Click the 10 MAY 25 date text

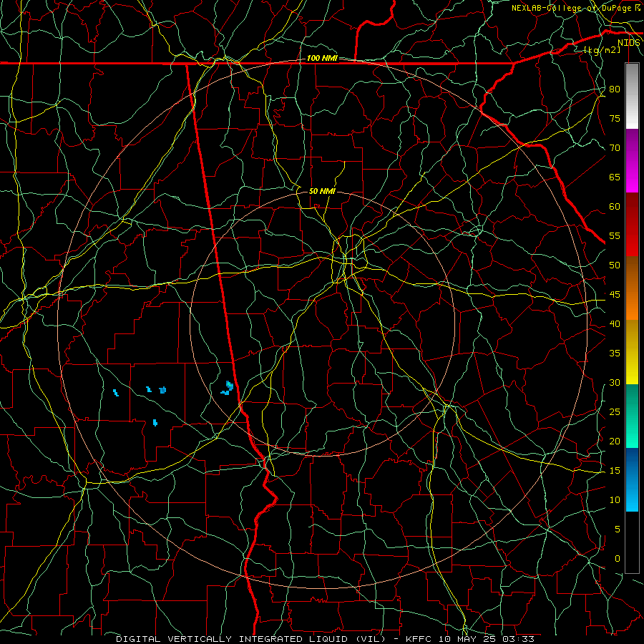(x=467, y=639)
